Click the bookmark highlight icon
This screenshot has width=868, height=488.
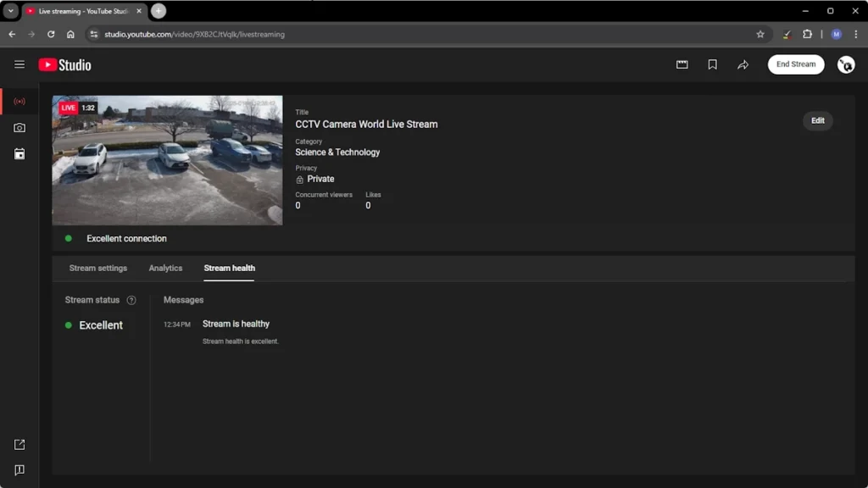712,64
